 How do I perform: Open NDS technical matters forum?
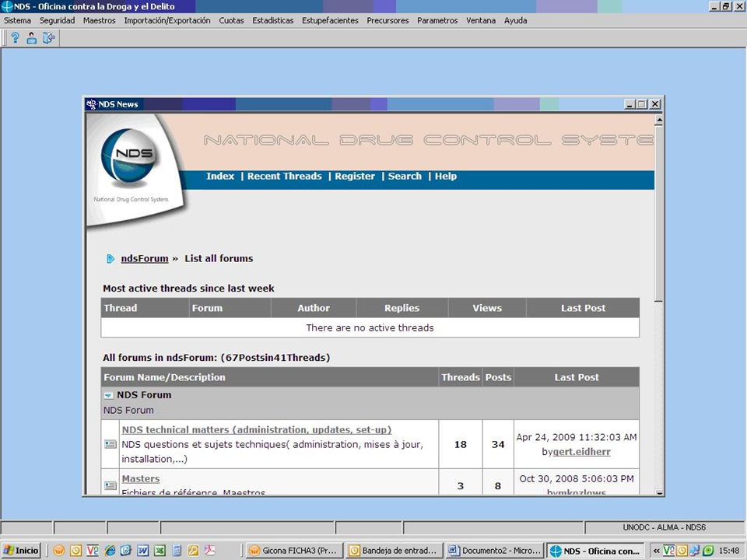coord(256,429)
